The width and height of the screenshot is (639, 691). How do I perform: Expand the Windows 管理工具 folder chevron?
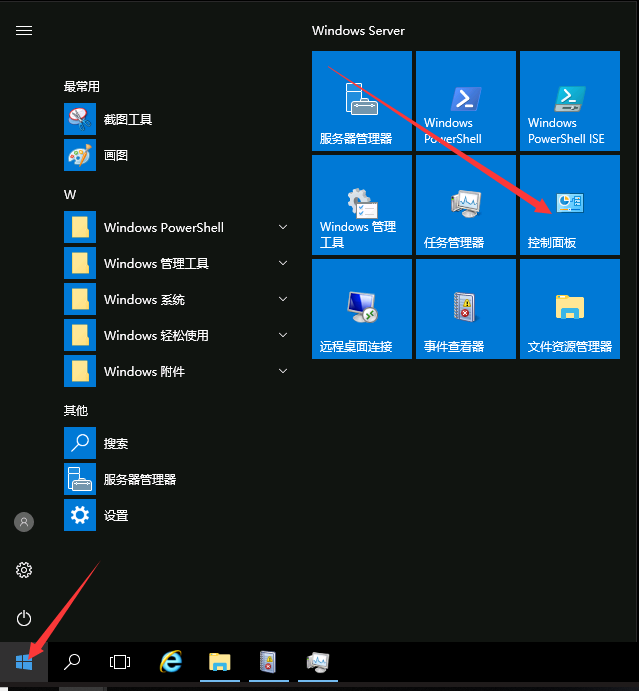coord(283,263)
